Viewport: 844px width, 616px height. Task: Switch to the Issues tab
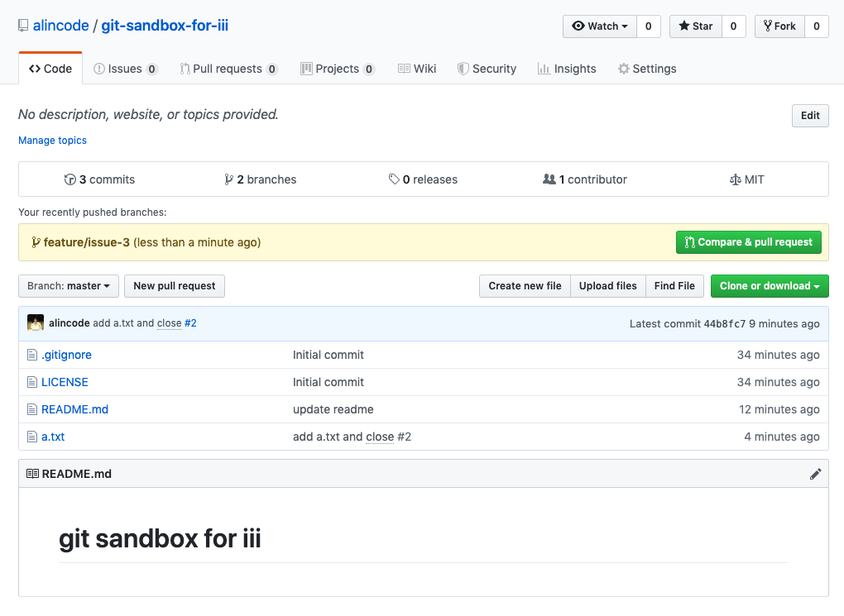pos(125,69)
